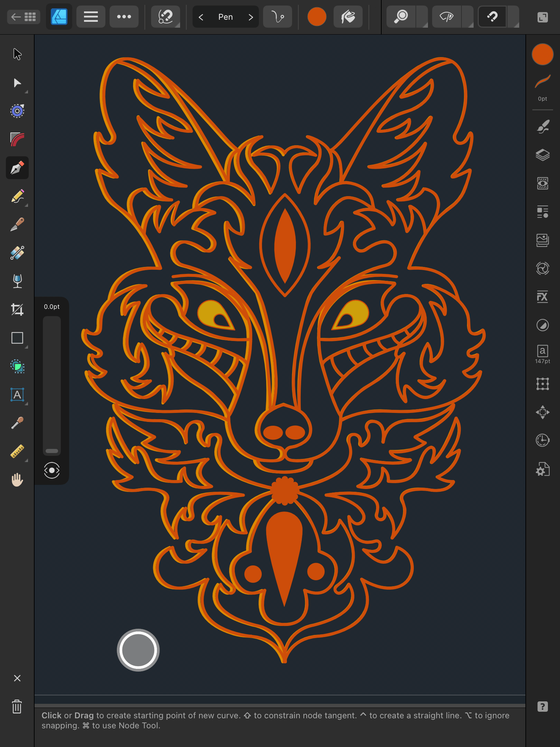
Task: Toggle the fill shape icon in toolbar
Action: (348, 17)
